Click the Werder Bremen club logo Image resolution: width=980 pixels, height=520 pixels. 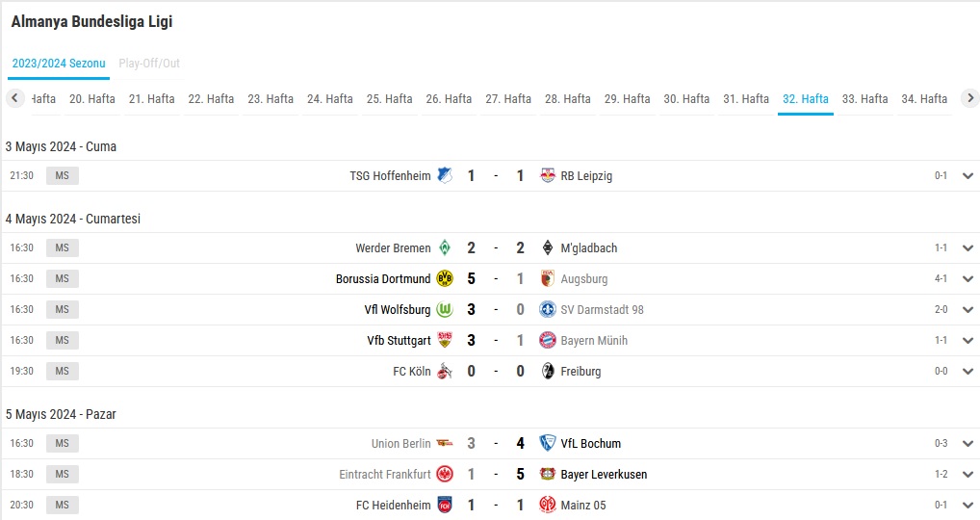(x=445, y=248)
